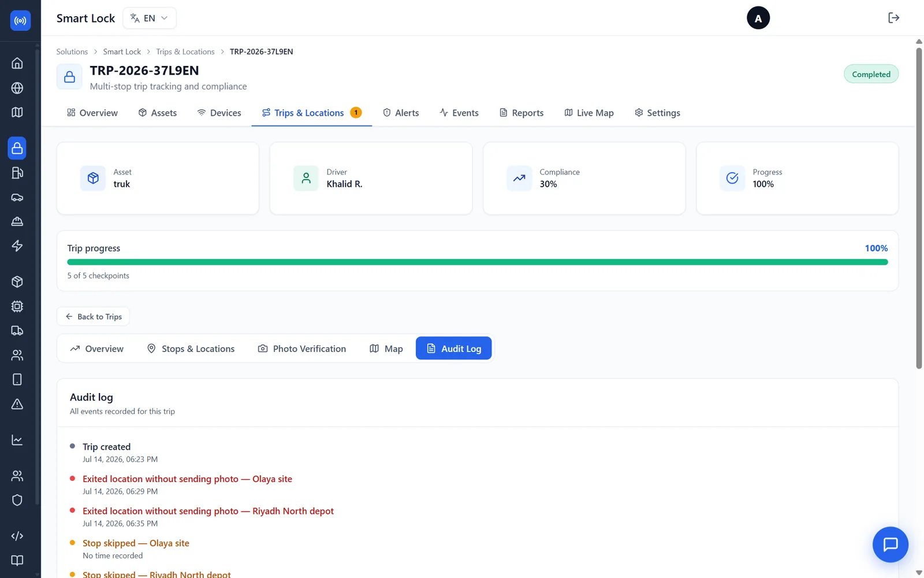Screen dimensions: 924x578
Task: Click the logout icon at top right
Action: tap(893, 18)
